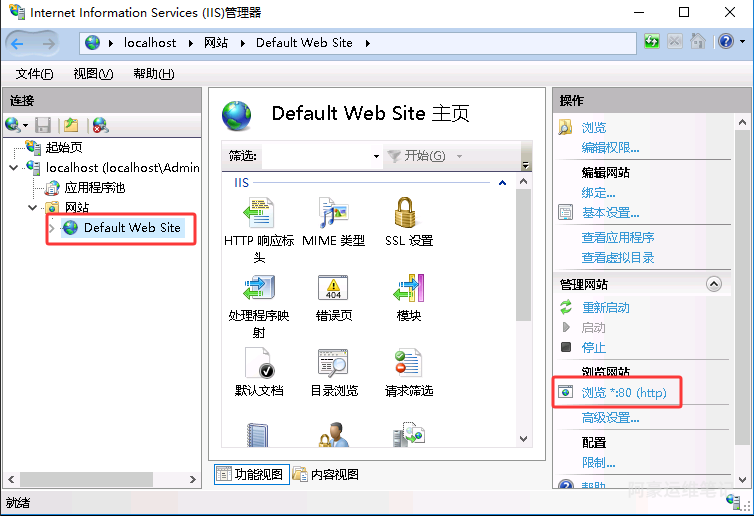The height and width of the screenshot is (516, 754).
Task: Click the 绑定... link
Action: click(598, 193)
